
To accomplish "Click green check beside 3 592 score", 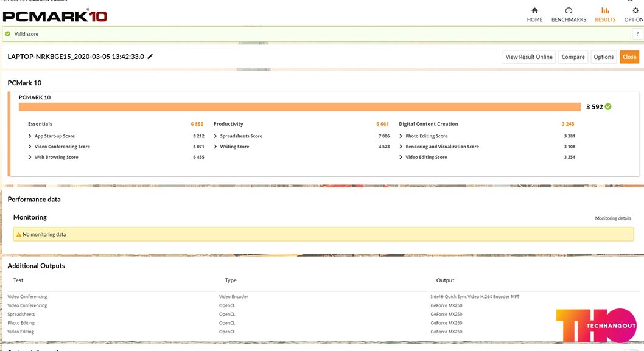I will tap(608, 106).
